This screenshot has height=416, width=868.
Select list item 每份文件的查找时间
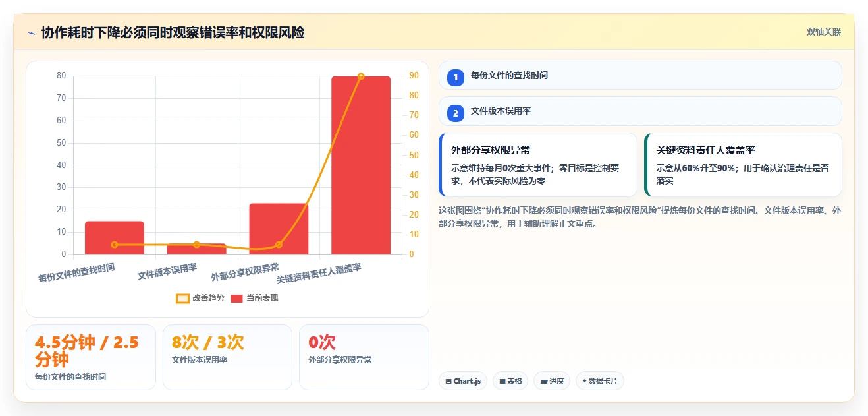[x=640, y=75]
